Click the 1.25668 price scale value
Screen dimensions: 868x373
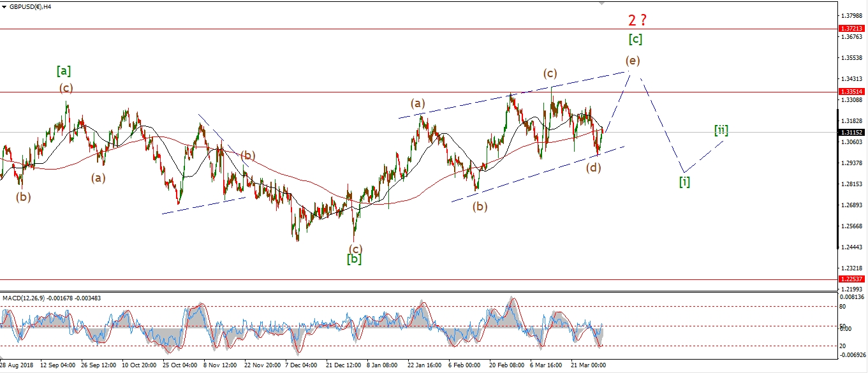click(851, 226)
